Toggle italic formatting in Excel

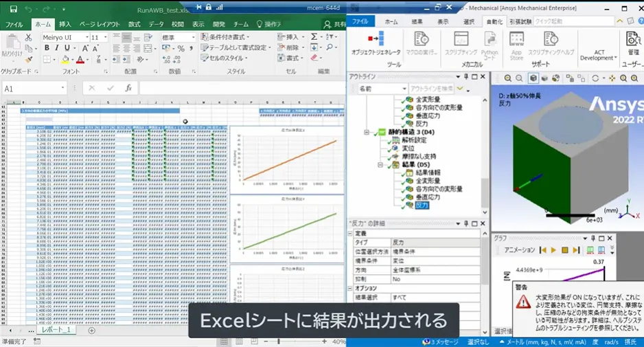coord(57,49)
